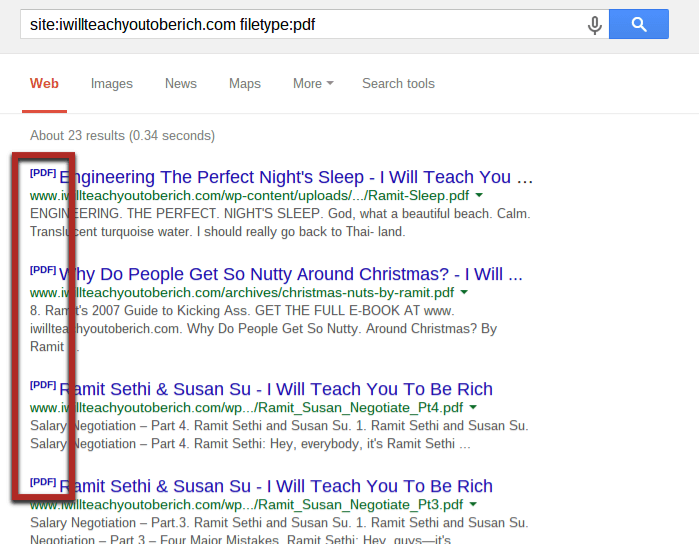Click the Ramit_Susan_Negotiate_Pt3.pdf green URL

tap(247, 505)
